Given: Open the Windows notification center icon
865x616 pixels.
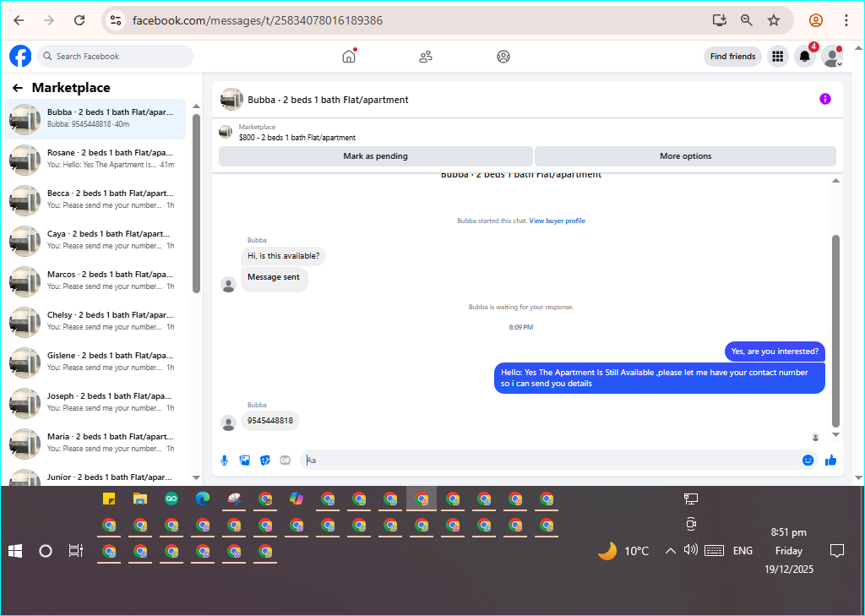Looking at the screenshot, I should (x=837, y=551).
